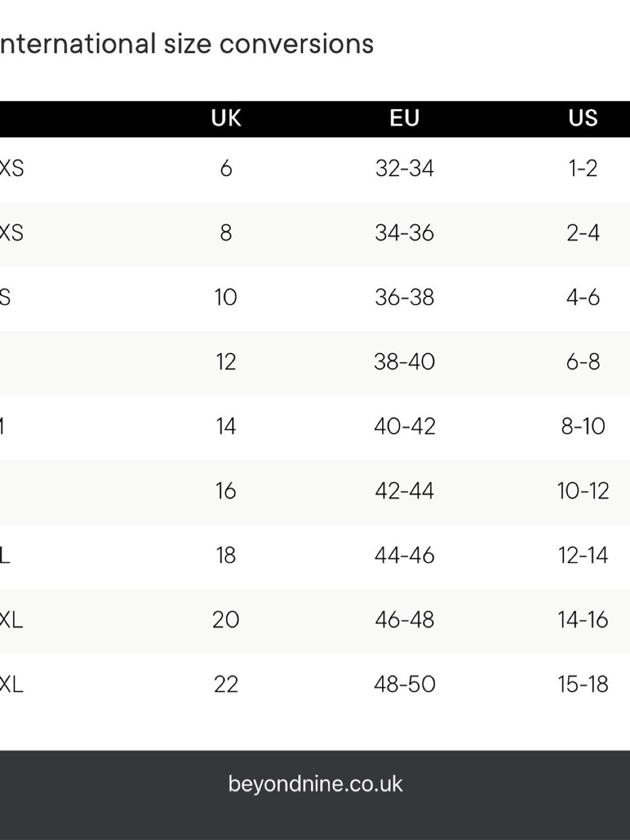The height and width of the screenshot is (840, 630).
Task: Select the UK size 18 cell
Action: point(226,555)
